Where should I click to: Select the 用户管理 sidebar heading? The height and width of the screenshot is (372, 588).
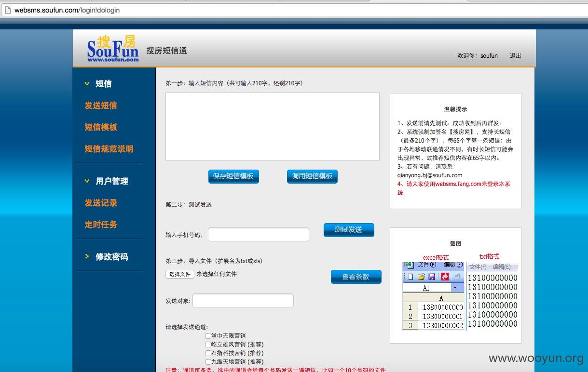click(x=112, y=181)
